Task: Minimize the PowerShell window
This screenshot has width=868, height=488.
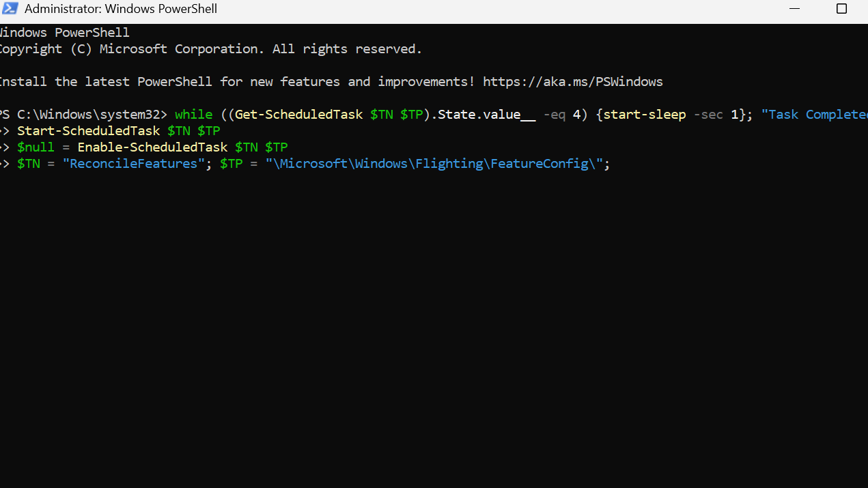Action: tap(794, 9)
